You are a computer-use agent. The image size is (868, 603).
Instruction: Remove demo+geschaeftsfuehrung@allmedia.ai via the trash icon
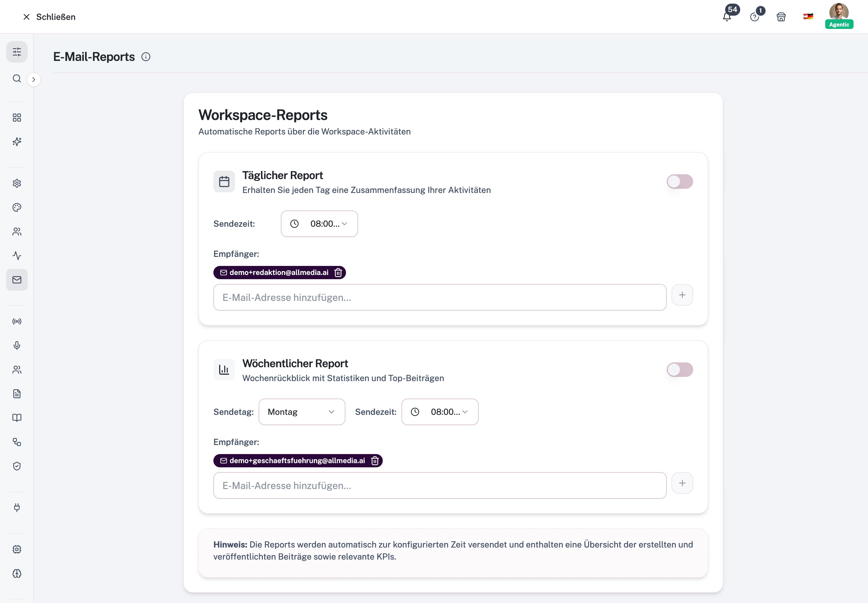(x=375, y=461)
